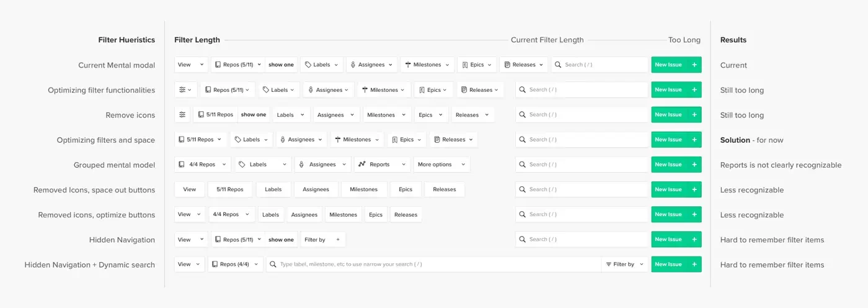Screen dimensions: 868x308
Task: Open Filter by dropdown in Hidden Navigation + Dynamic search row
Action: (x=624, y=264)
